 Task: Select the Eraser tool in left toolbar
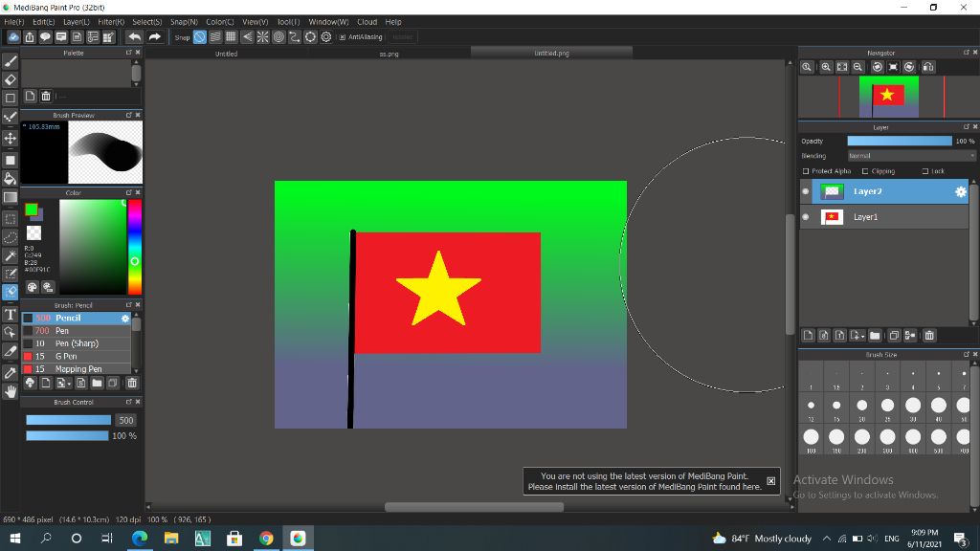pos(10,80)
